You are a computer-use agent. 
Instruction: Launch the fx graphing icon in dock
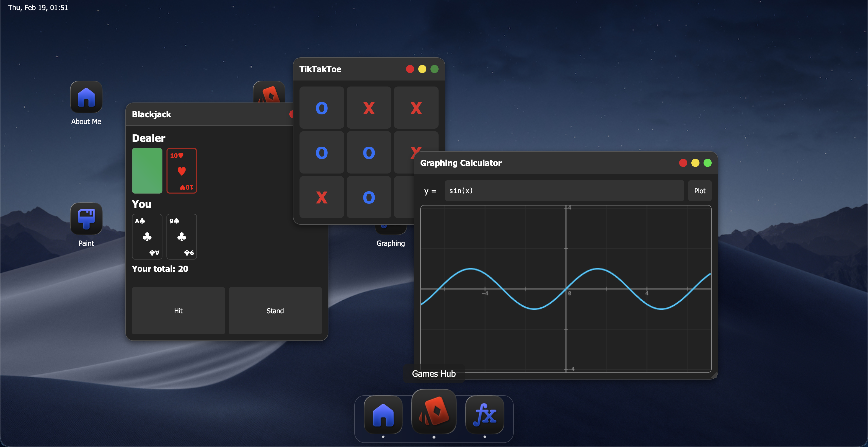pyautogui.click(x=484, y=415)
